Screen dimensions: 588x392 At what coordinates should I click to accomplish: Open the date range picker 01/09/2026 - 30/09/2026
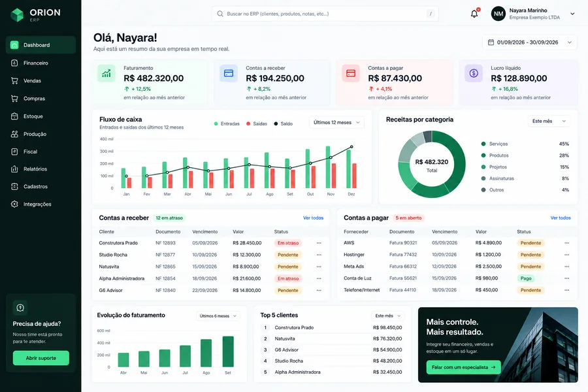pyautogui.click(x=529, y=42)
